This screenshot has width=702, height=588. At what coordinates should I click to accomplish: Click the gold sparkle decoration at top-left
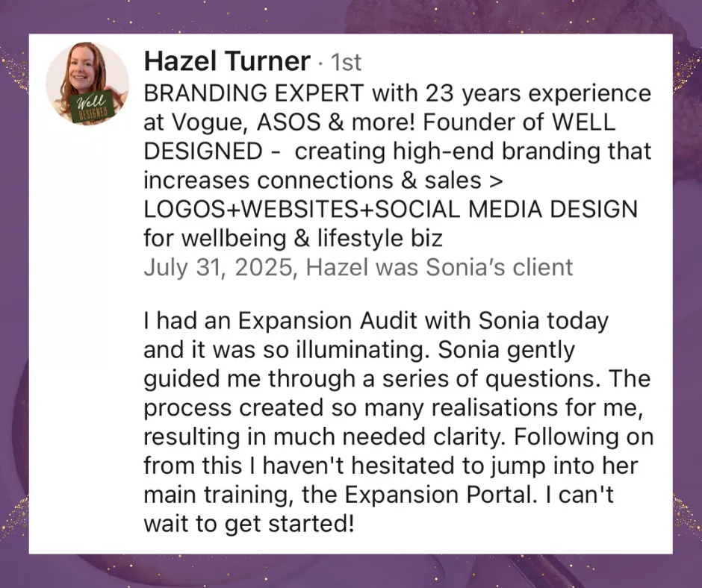[x=14, y=72]
